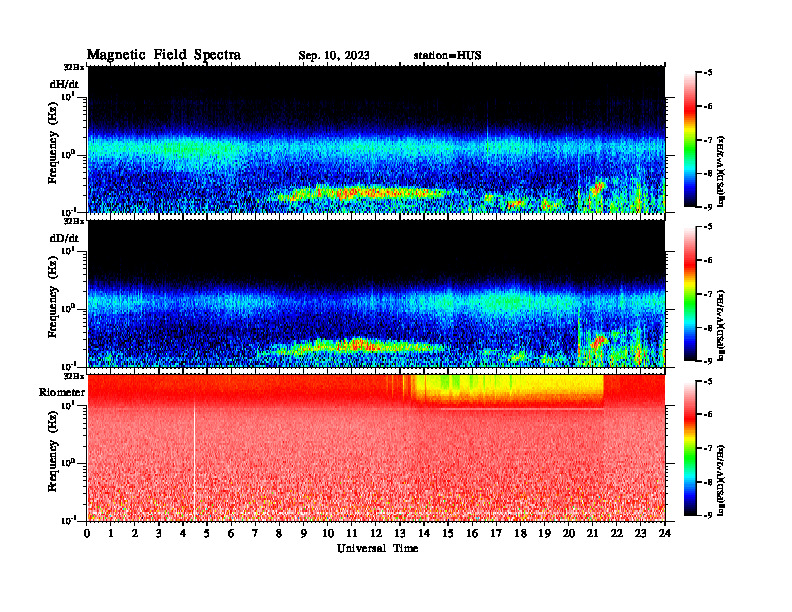Viewport: 792px width, 612px height.
Task: Click the "-7" tick on the dH/dt color bar
Action: pos(707,140)
